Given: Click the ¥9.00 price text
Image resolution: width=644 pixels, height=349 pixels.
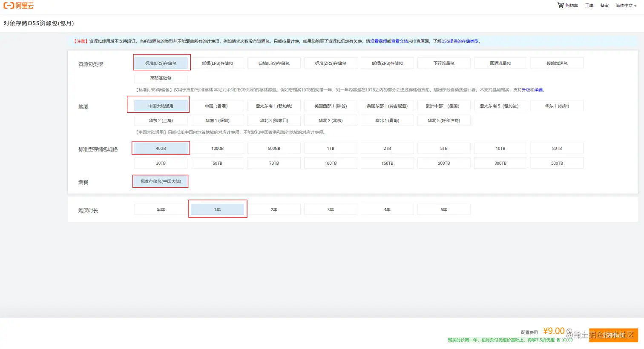Looking at the screenshot, I should (x=554, y=331).
